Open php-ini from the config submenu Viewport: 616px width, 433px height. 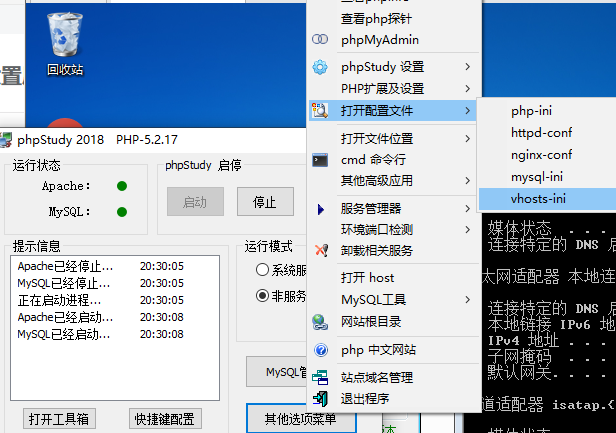tap(547, 111)
